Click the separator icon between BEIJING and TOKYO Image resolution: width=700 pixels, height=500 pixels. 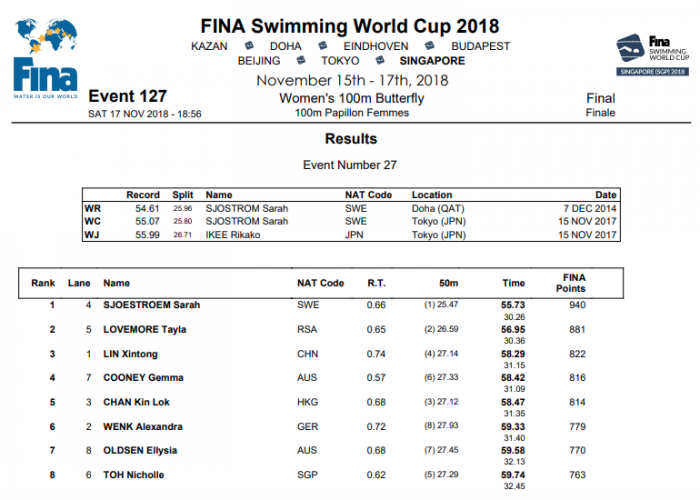tap(303, 61)
